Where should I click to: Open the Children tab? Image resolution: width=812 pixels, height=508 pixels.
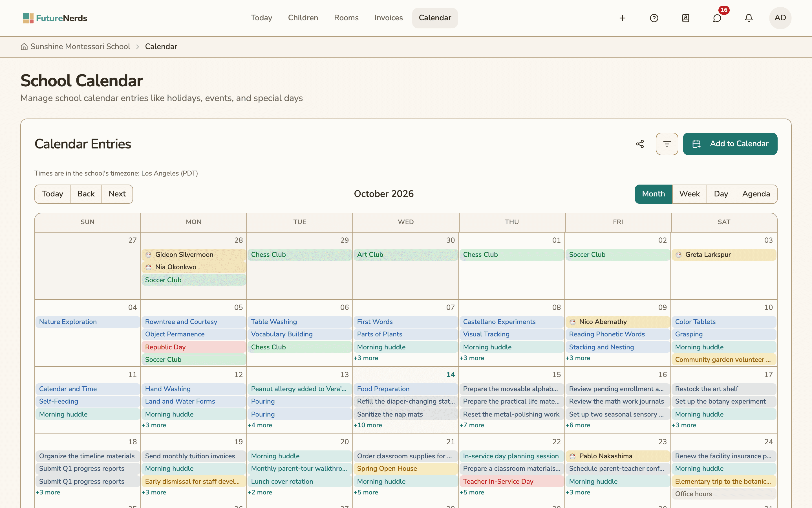click(x=303, y=18)
